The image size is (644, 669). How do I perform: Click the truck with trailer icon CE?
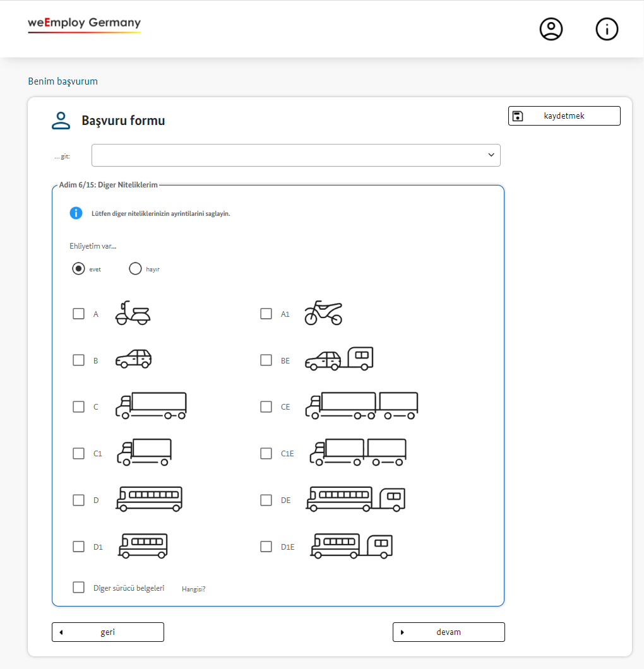point(362,406)
